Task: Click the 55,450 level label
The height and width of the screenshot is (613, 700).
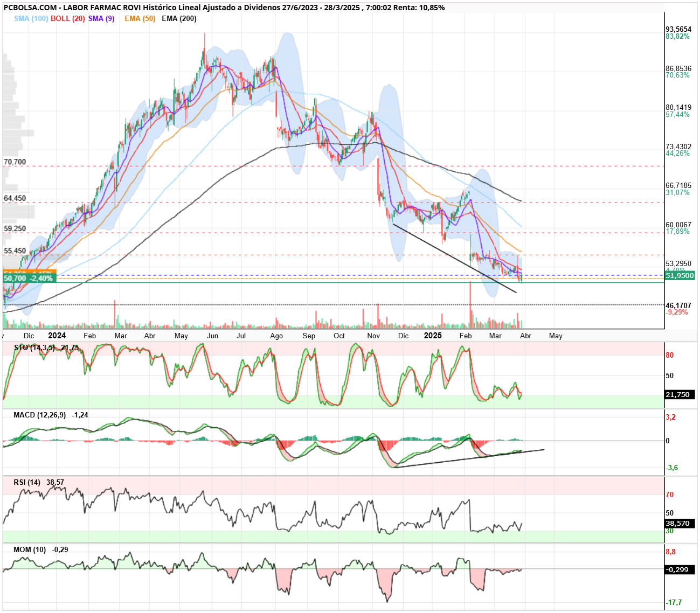Action: pyautogui.click(x=15, y=250)
